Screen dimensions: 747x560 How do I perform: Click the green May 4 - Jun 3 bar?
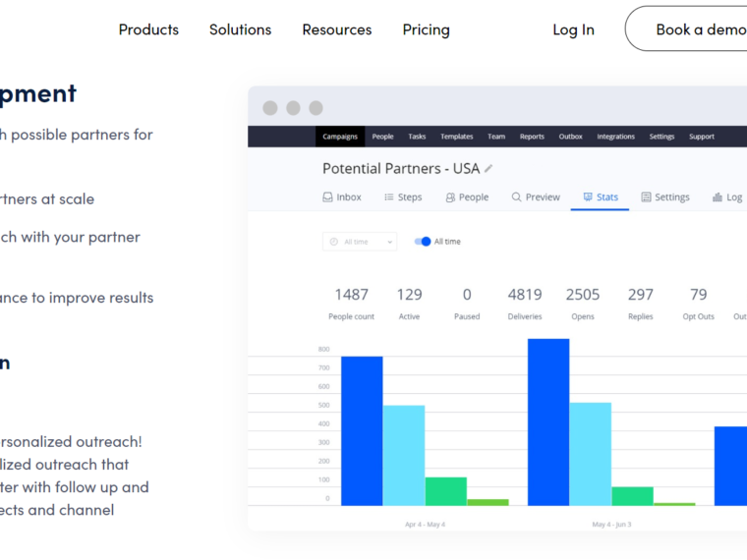point(632,496)
